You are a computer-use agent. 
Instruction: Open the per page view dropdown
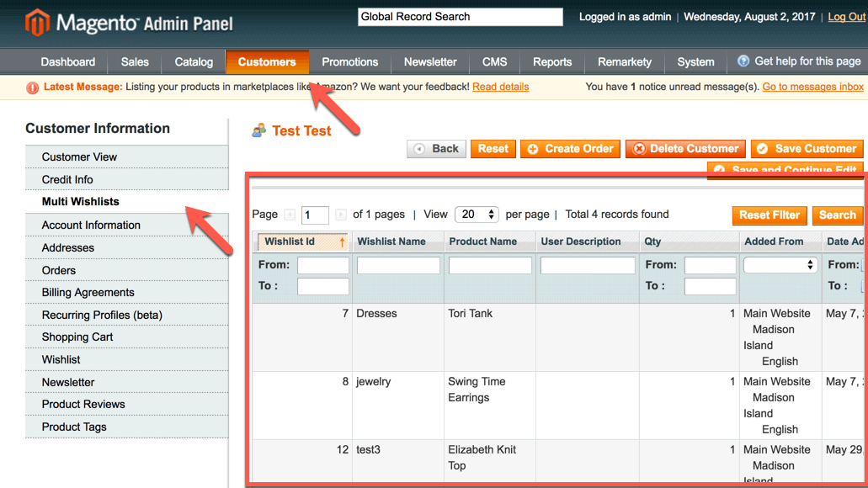[477, 215]
